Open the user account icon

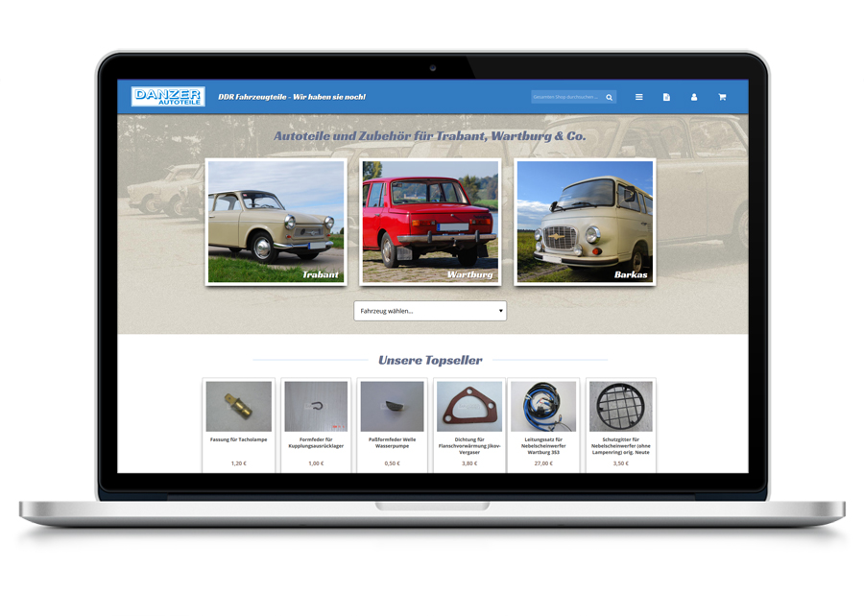point(694,97)
